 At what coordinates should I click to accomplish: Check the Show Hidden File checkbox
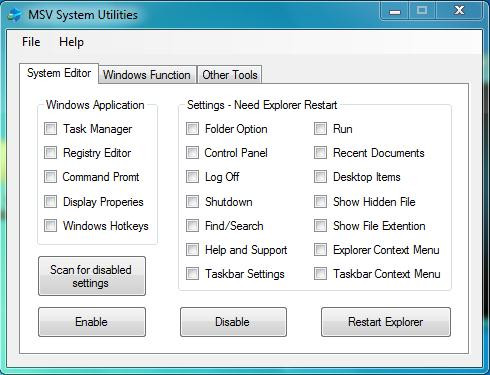click(x=320, y=201)
